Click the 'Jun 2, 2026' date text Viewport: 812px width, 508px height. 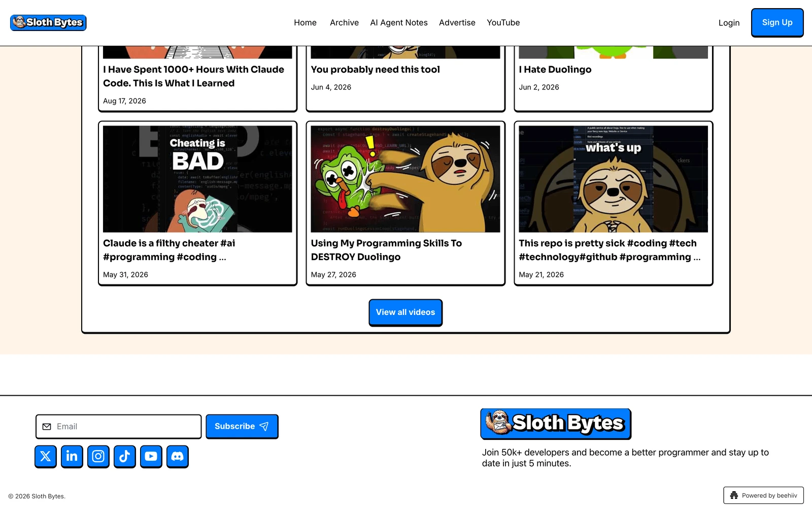coord(539,87)
